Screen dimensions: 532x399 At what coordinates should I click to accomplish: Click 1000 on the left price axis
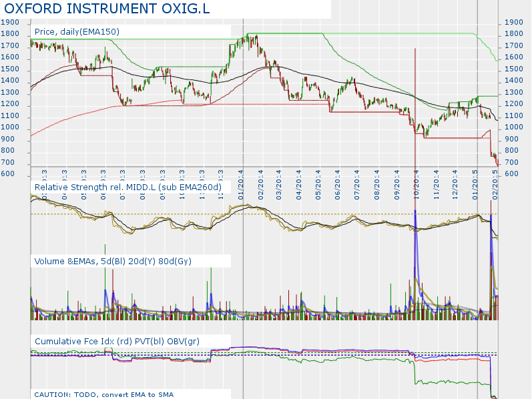pos(10,127)
